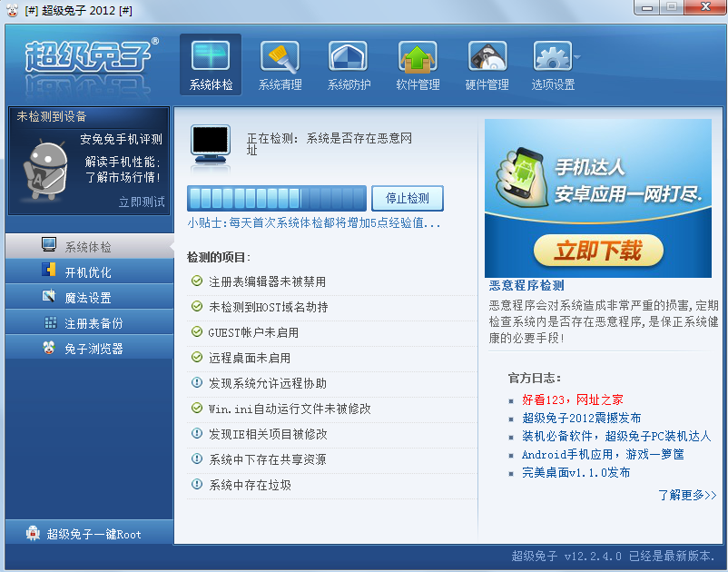728x572 pixels.
Task: Select the 发现系统允许远程协助 result text
Action: tap(268, 383)
